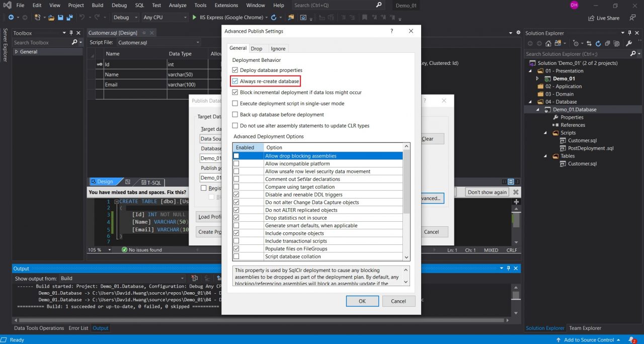Switch to the Drop tab
The image size is (644, 344).
tap(257, 48)
